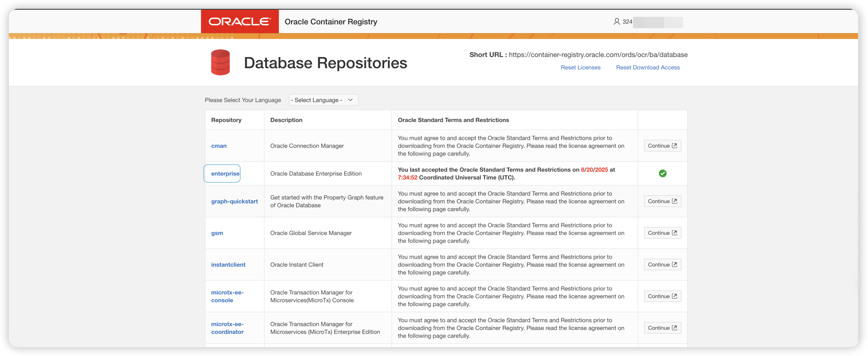Open the cman repository link

click(219, 146)
